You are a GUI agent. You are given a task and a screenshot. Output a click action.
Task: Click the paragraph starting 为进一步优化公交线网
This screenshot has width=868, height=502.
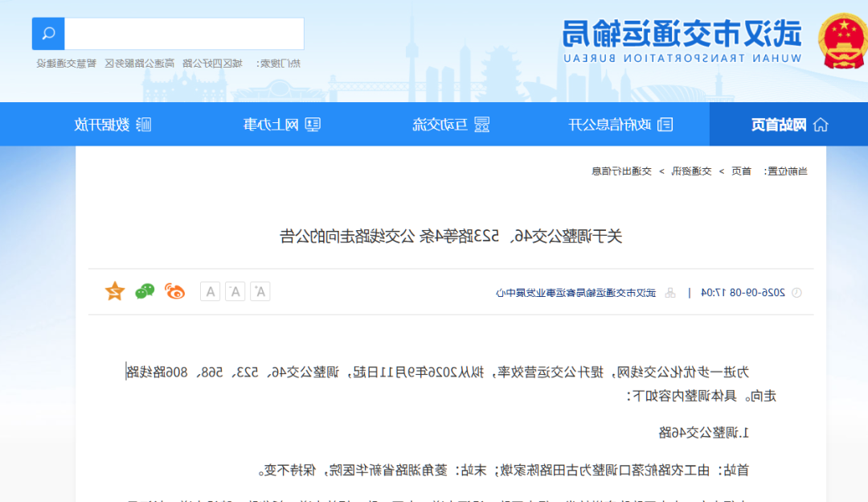tap(451, 384)
